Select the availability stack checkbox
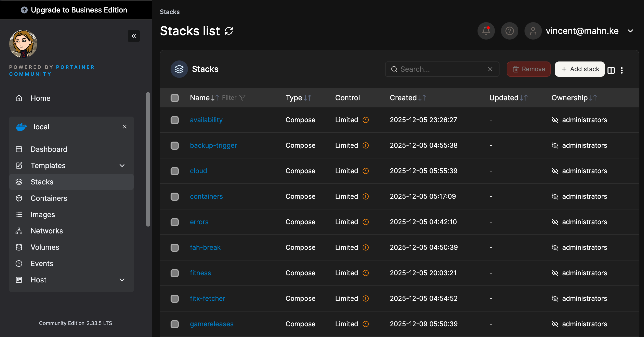 [175, 120]
